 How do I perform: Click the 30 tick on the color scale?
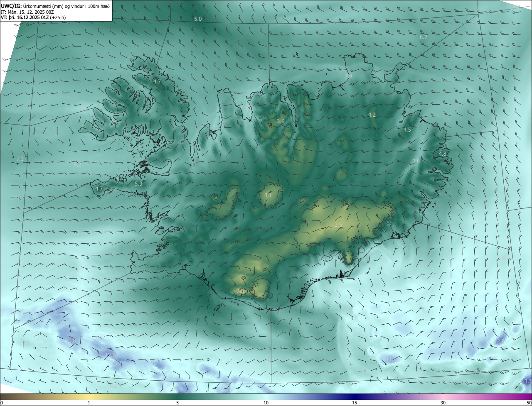point(443,403)
